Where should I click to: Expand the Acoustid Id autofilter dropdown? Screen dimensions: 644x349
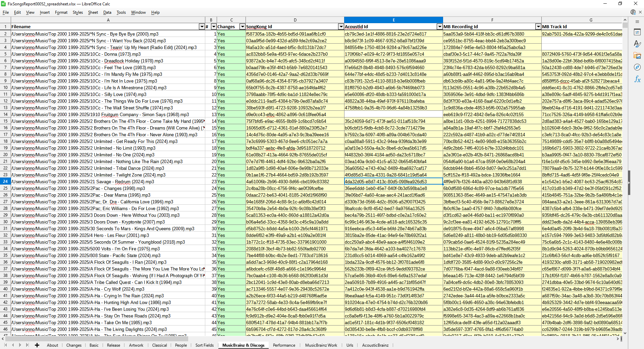pyautogui.click(x=439, y=27)
